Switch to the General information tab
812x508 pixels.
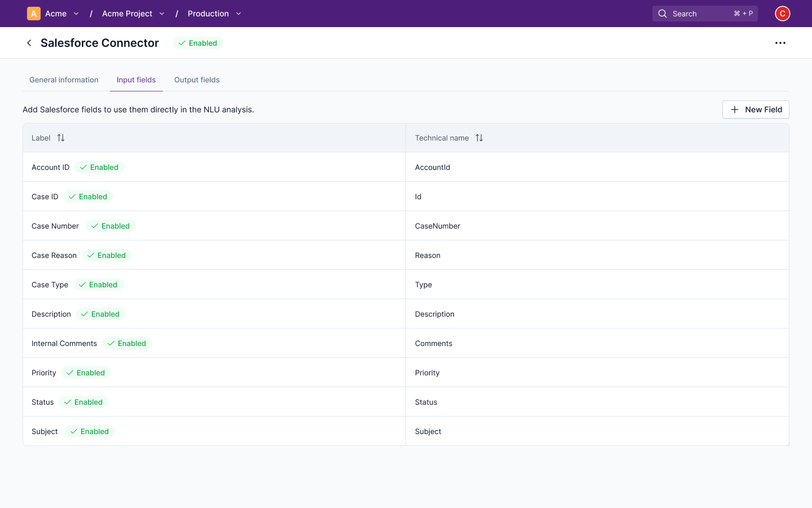[64, 80]
